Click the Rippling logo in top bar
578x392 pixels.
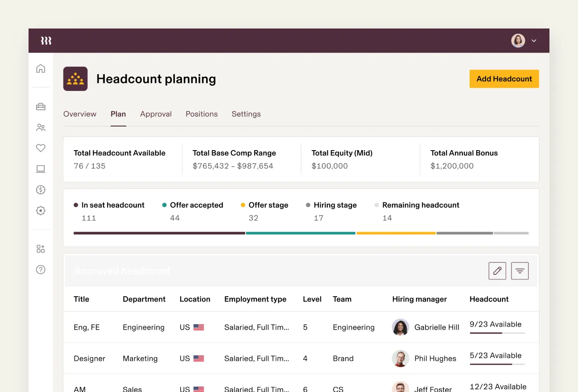coord(46,41)
